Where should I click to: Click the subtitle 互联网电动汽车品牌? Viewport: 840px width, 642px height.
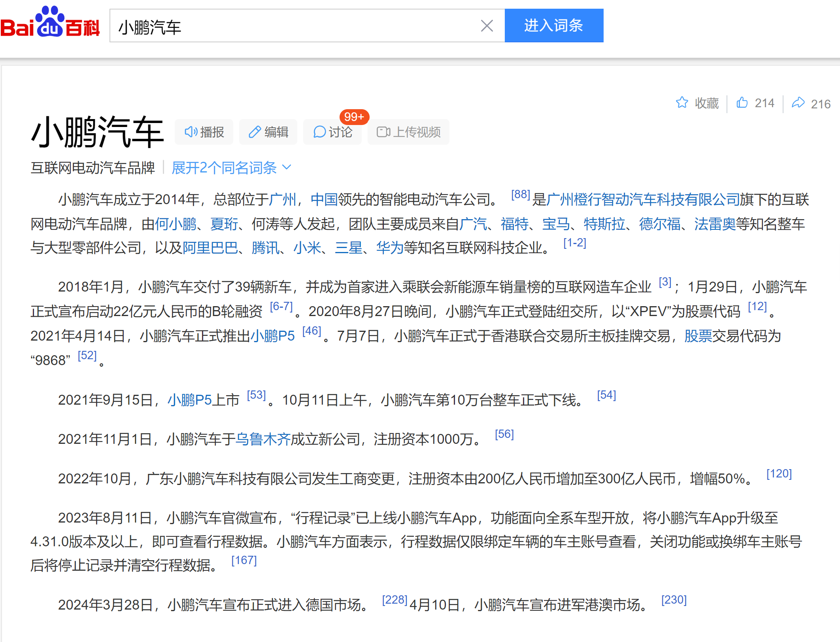(x=93, y=168)
